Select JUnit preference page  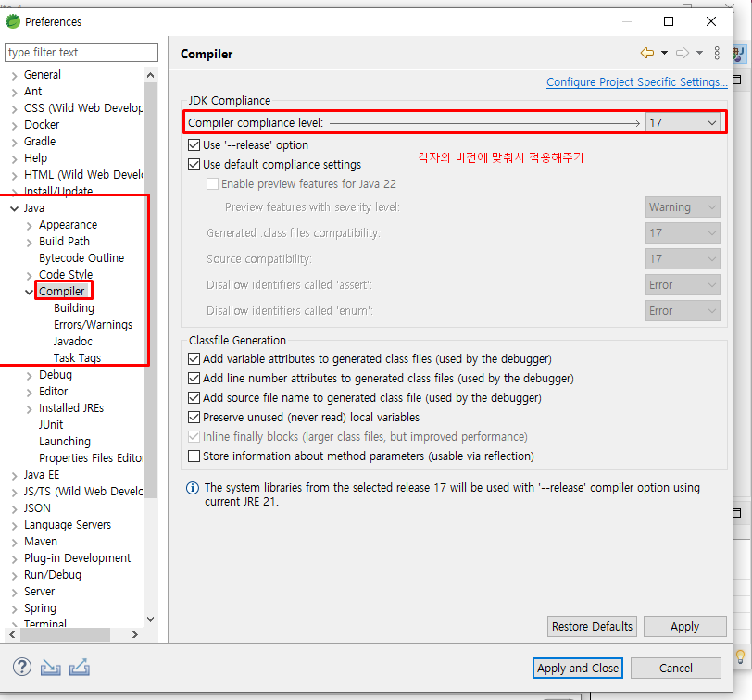tap(51, 425)
